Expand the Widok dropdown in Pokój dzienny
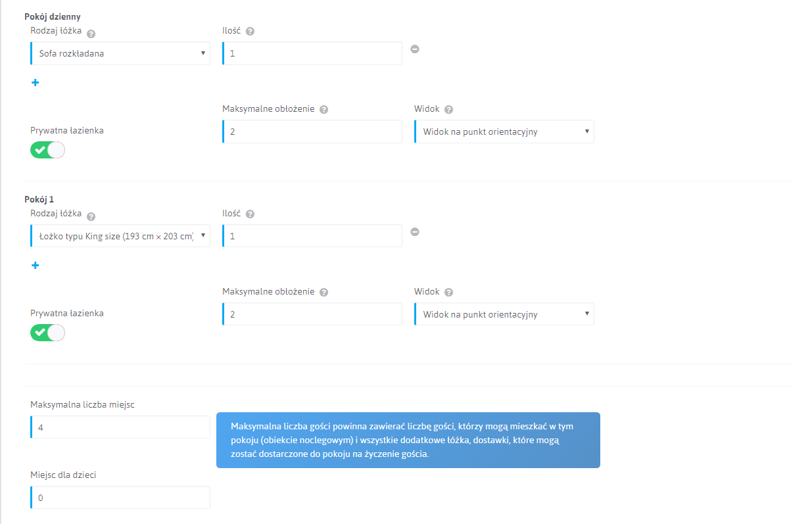 coord(504,132)
